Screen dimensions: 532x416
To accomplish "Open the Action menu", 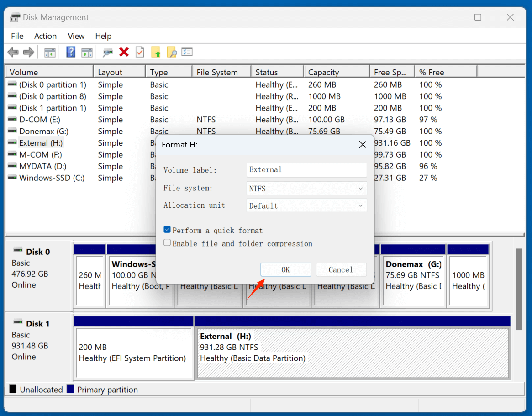I will point(45,36).
